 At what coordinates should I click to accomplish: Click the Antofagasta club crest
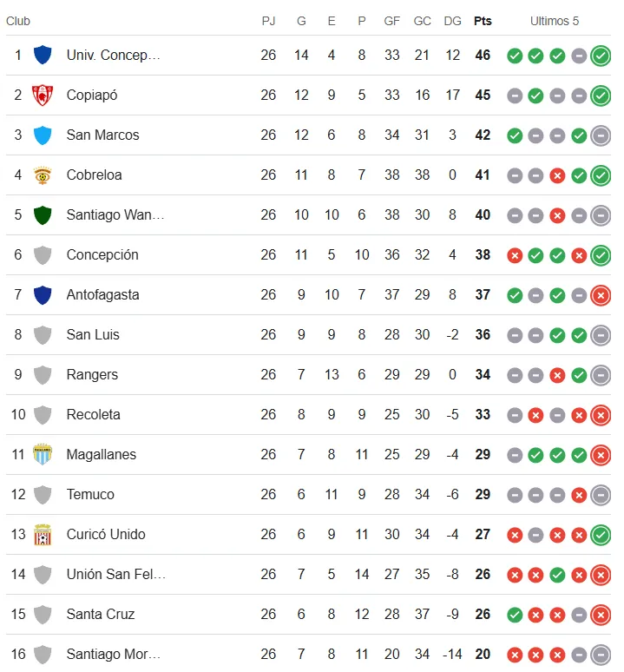point(42,294)
